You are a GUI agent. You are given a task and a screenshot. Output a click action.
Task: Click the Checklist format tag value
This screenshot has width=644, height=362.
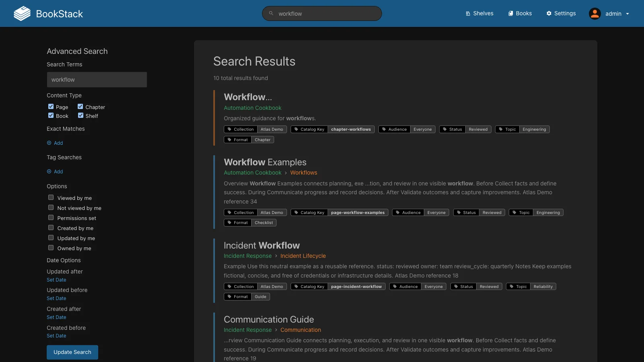click(264, 222)
